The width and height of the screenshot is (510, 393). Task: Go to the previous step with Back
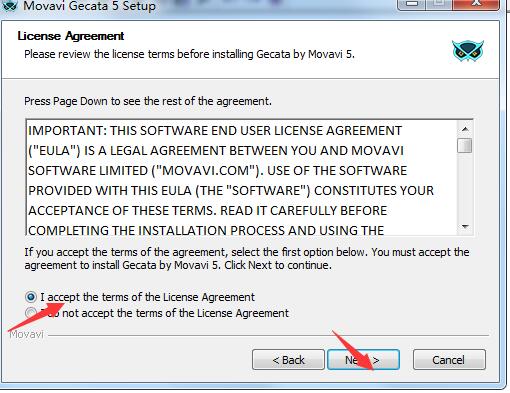[x=288, y=360]
